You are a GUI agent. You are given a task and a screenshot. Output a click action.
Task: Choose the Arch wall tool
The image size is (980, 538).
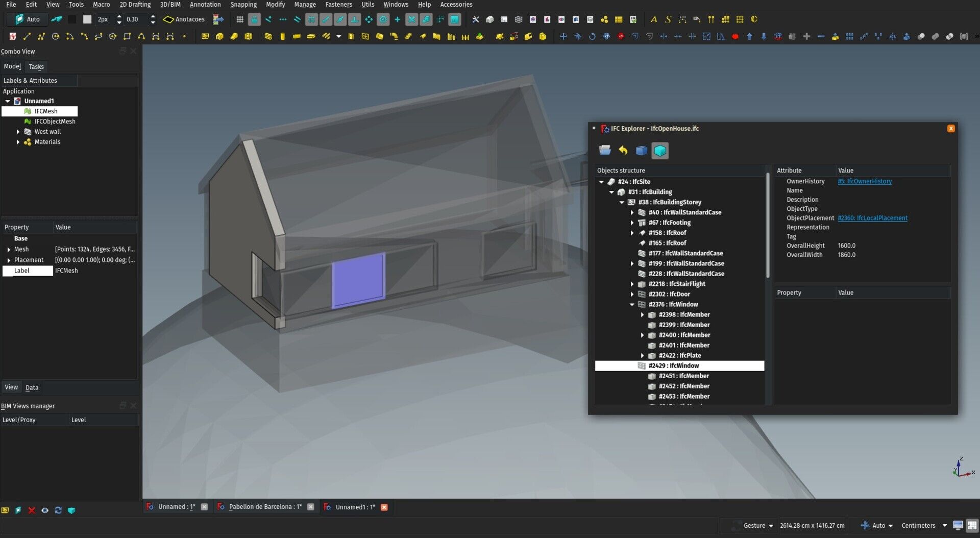click(268, 36)
